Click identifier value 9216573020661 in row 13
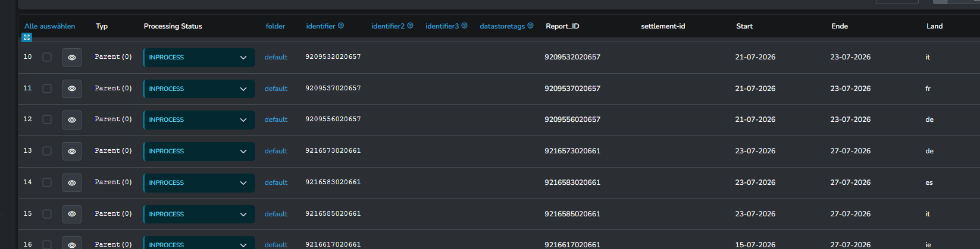The height and width of the screenshot is (249, 980). tap(333, 151)
